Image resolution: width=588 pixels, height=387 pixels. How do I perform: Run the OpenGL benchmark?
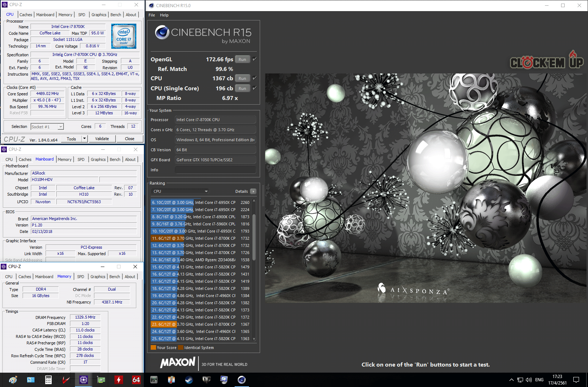tap(243, 59)
